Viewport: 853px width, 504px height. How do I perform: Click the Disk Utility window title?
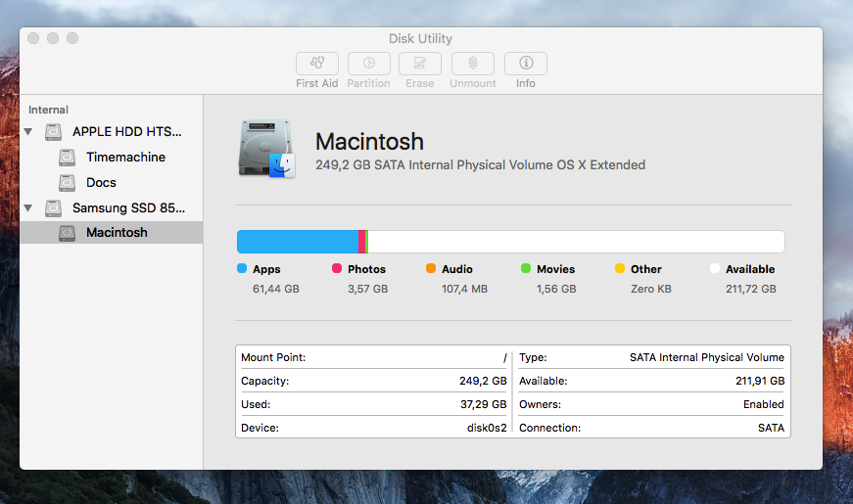pos(420,38)
